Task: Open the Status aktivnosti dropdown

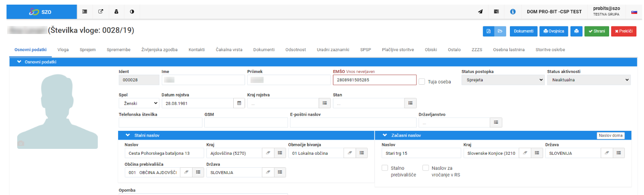Action: 589,80
